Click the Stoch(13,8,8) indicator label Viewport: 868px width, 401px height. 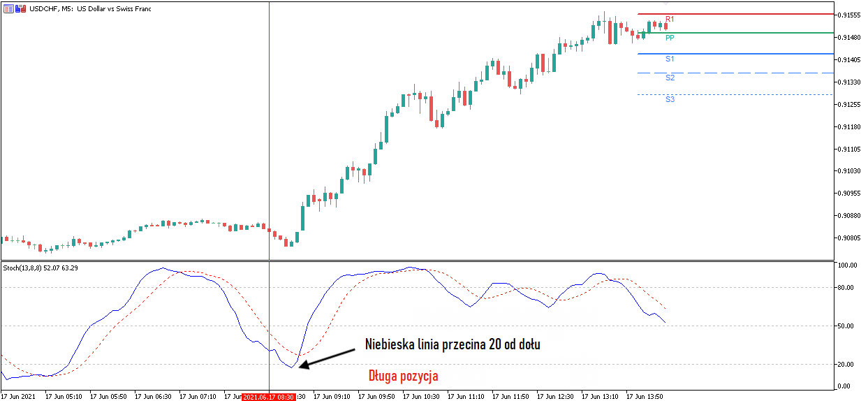click(41, 268)
